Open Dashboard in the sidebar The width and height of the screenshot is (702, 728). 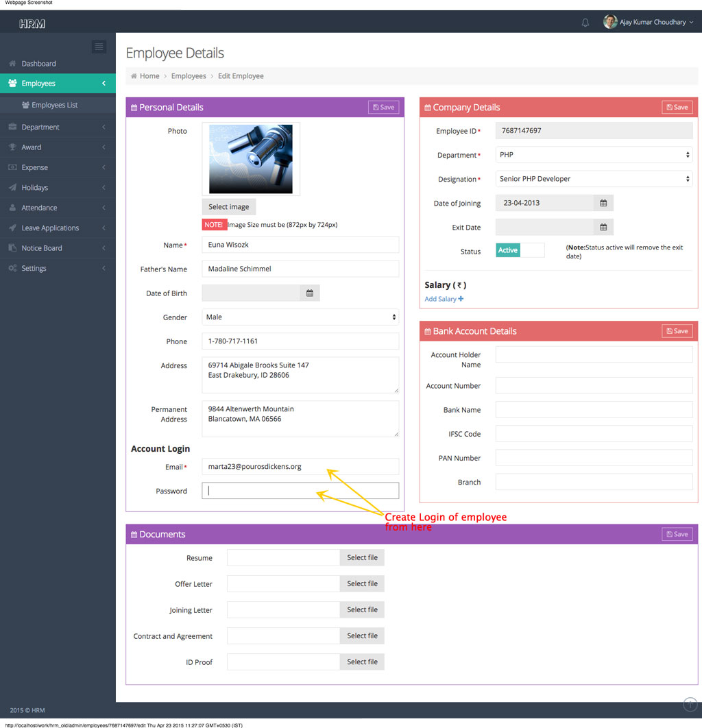coord(38,64)
